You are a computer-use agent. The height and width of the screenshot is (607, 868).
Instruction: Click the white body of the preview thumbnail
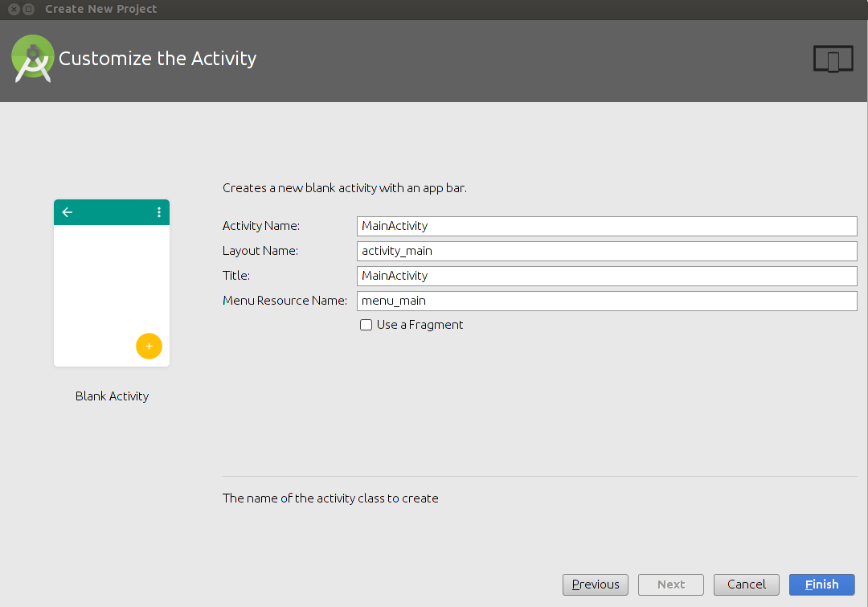(100, 289)
